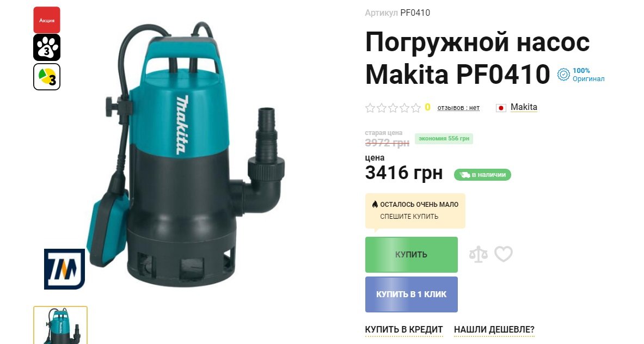Click the paw print badge icon
This screenshot has height=344, width=644.
[x=47, y=47]
